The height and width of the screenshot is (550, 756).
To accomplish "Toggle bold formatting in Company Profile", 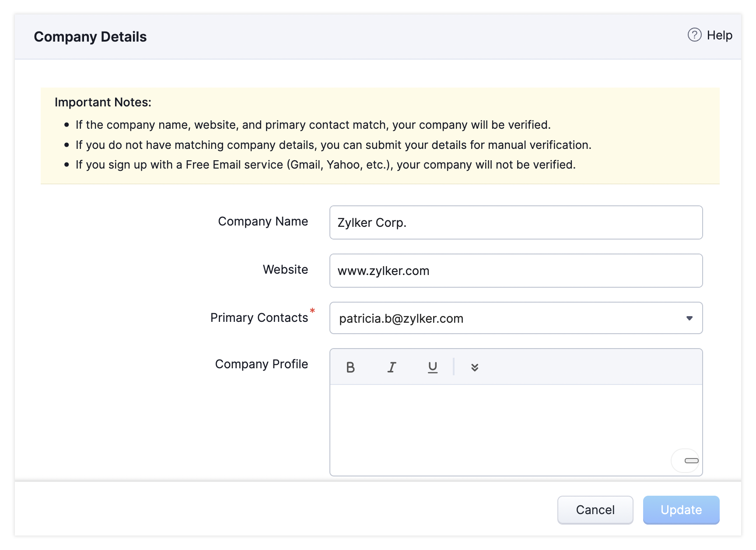I will tap(350, 367).
